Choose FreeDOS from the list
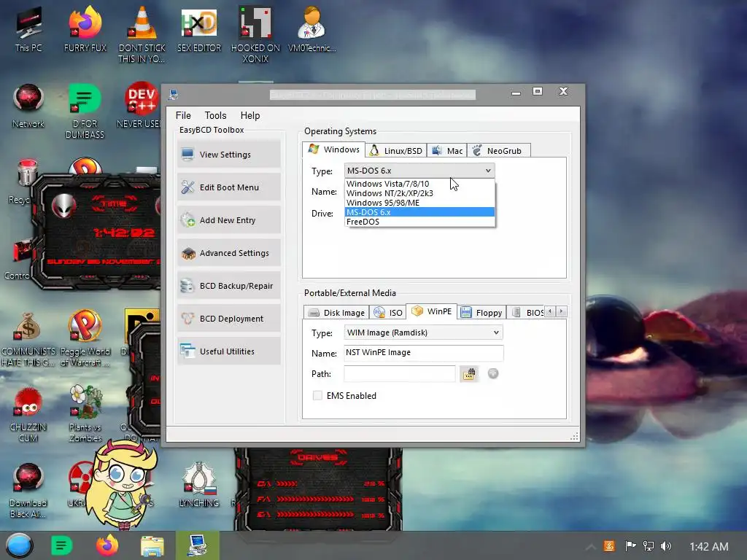The image size is (747, 560). tap(419, 222)
